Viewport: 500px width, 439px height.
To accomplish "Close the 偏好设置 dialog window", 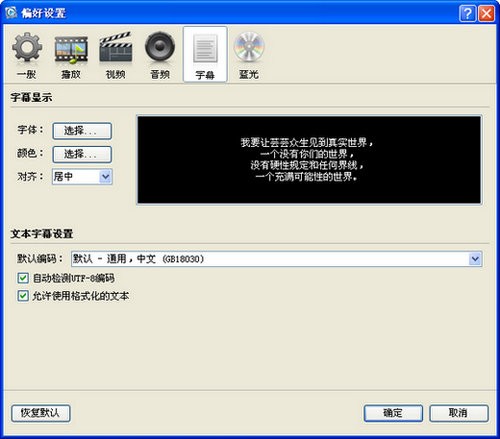I will 486,13.
